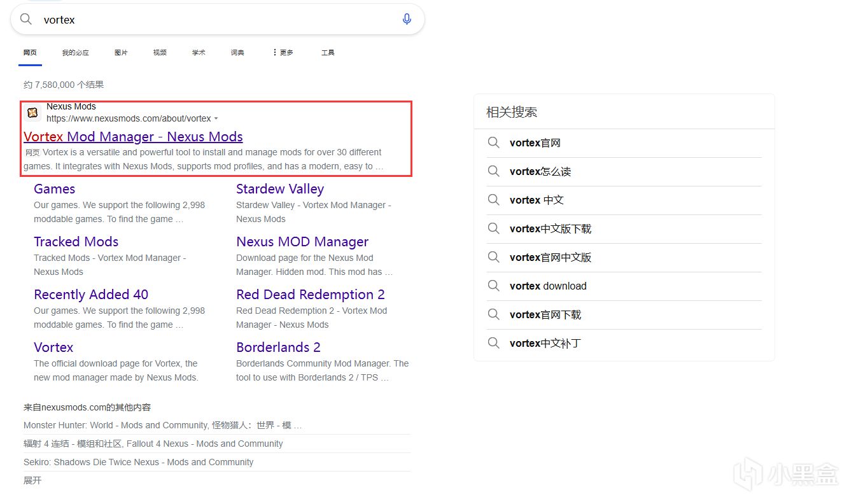Open the Vortex download page sublink
Image resolution: width=863 pixels, height=504 pixels.
(x=53, y=347)
